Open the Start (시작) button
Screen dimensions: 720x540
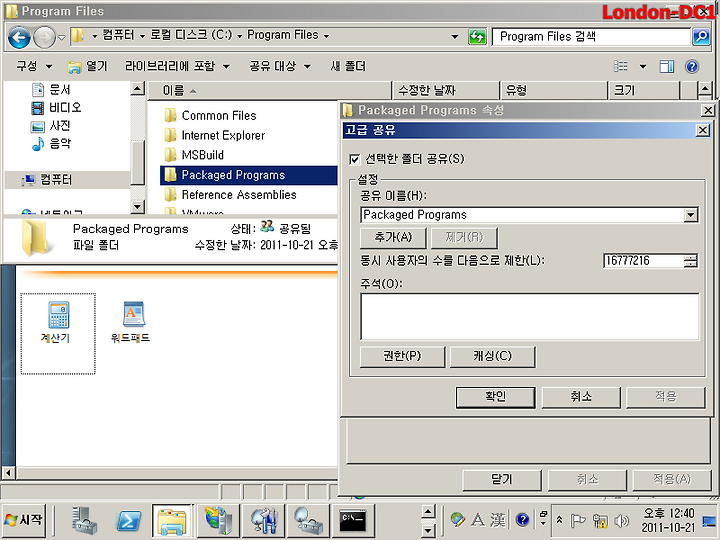click(24, 520)
